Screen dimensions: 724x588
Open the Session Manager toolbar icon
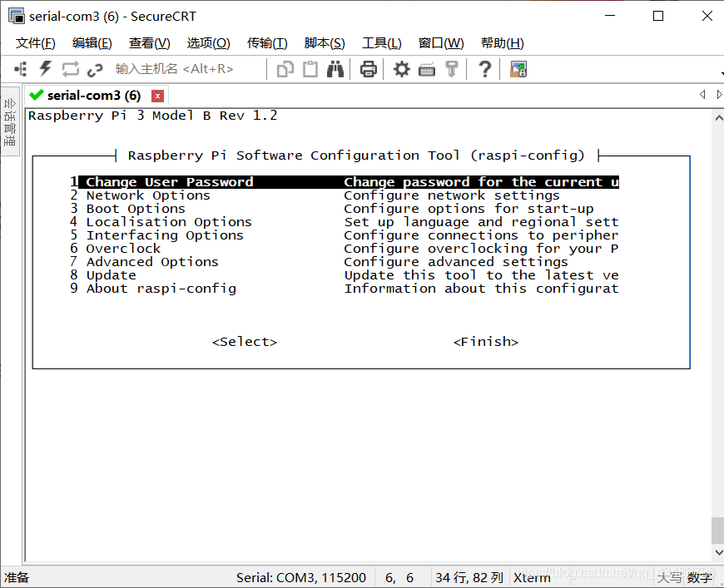pyautogui.click(x=20, y=69)
